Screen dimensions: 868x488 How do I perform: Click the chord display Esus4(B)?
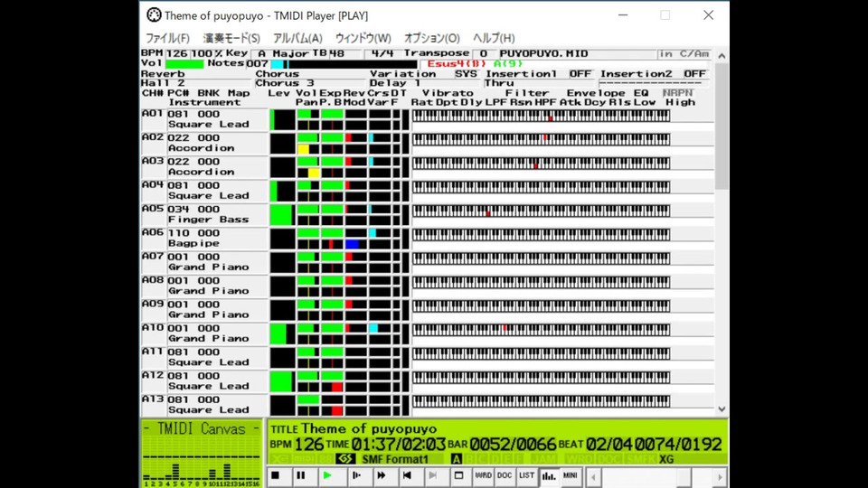click(x=457, y=63)
